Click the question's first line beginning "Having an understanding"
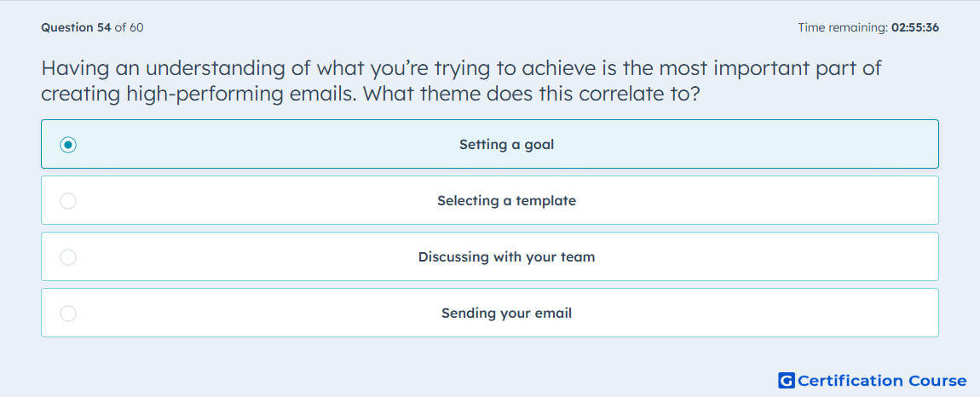Screen dimensions: 980x397 pos(461,67)
